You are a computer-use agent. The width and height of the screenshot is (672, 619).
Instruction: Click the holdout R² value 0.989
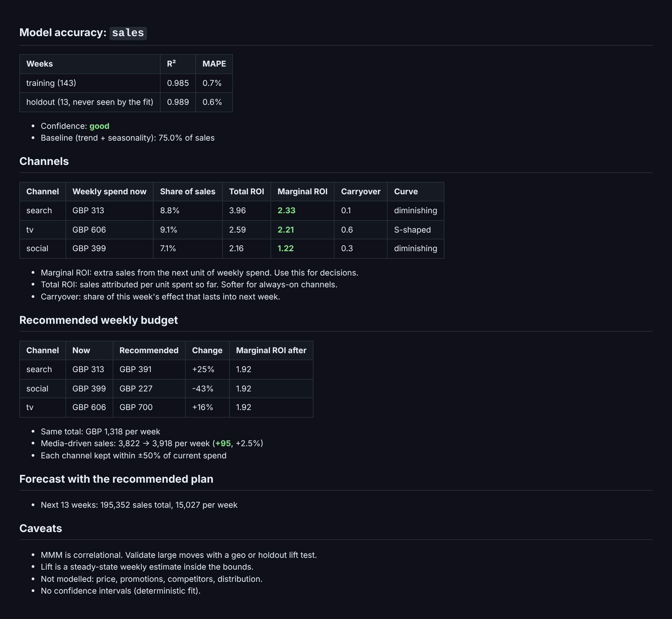click(x=178, y=102)
